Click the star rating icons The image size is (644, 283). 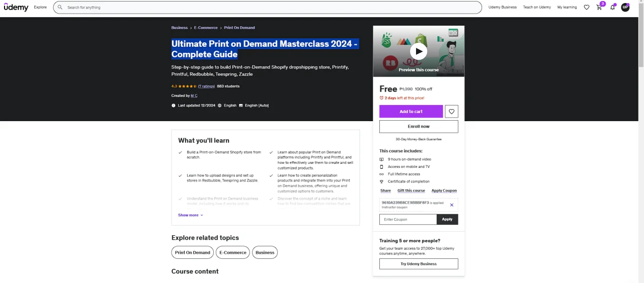188,86
